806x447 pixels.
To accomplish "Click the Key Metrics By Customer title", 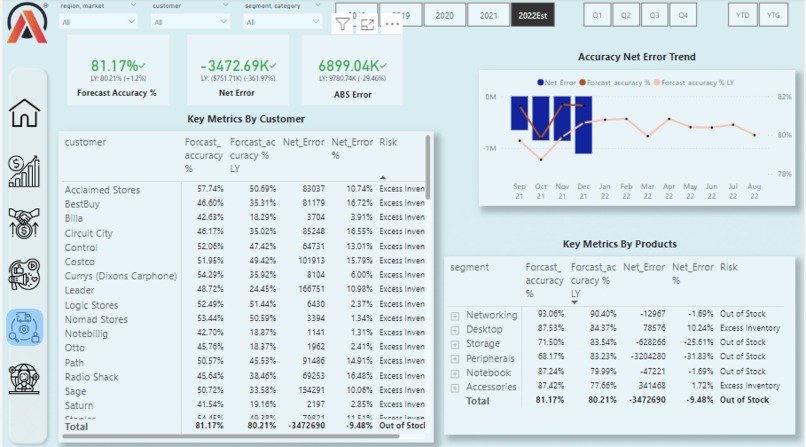I will tap(246, 119).
